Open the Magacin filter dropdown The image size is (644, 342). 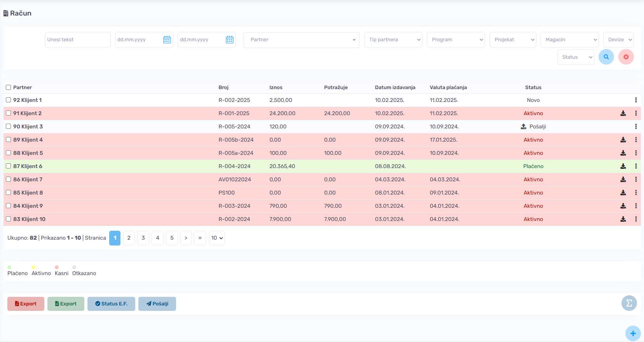point(569,40)
